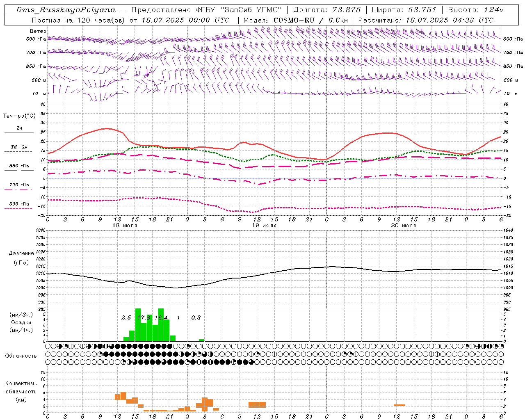525x420 pixels.
Task: Click the 3-hour precipitation total 17.3
Action: (144, 317)
